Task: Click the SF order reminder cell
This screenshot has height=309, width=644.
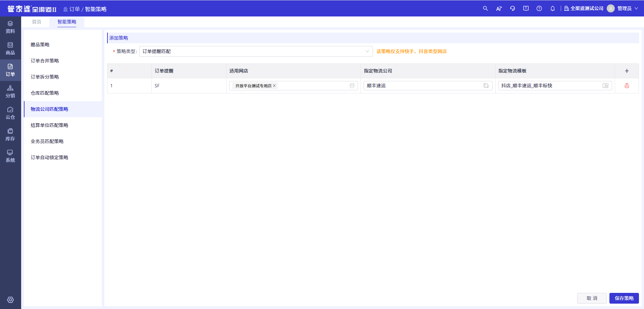Action: point(189,86)
